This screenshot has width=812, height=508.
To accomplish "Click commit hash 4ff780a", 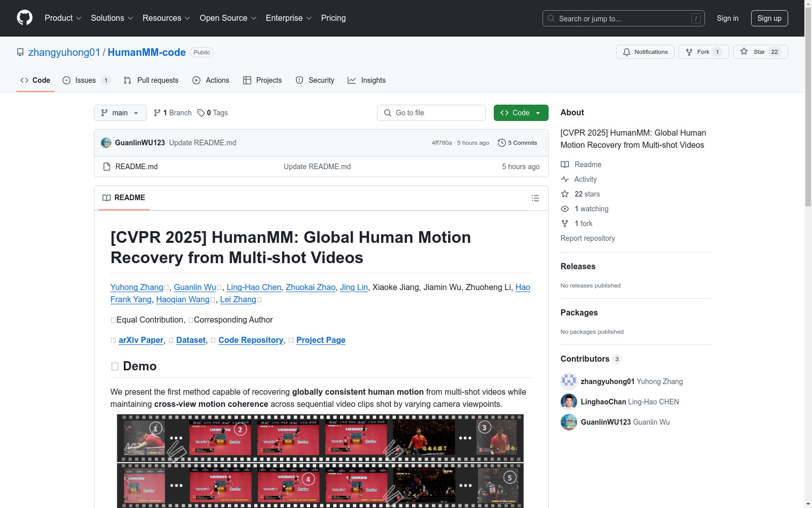I will pyautogui.click(x=442, y=143).
